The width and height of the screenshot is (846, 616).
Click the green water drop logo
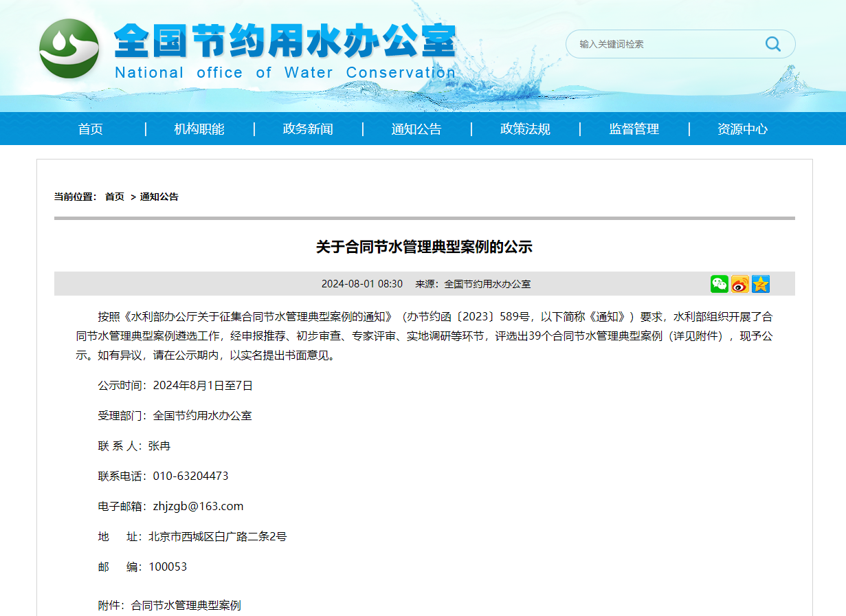(69, 48)
